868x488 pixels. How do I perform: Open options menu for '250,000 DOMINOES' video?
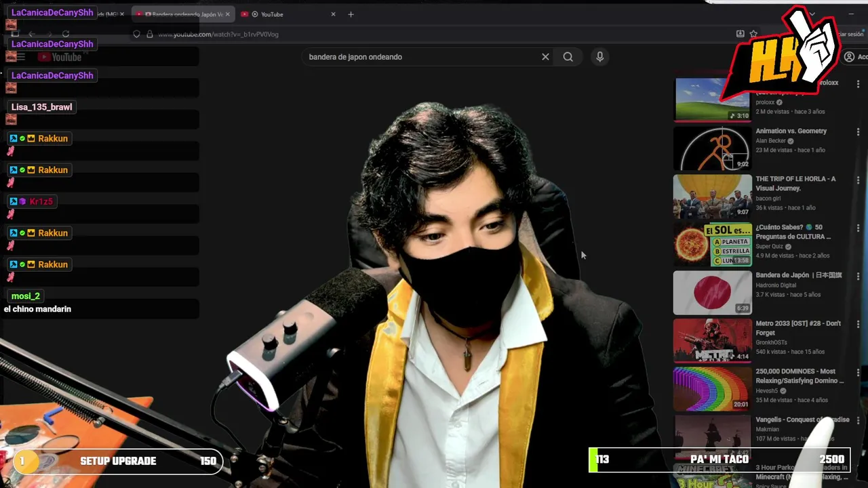[x=858, y=372]
